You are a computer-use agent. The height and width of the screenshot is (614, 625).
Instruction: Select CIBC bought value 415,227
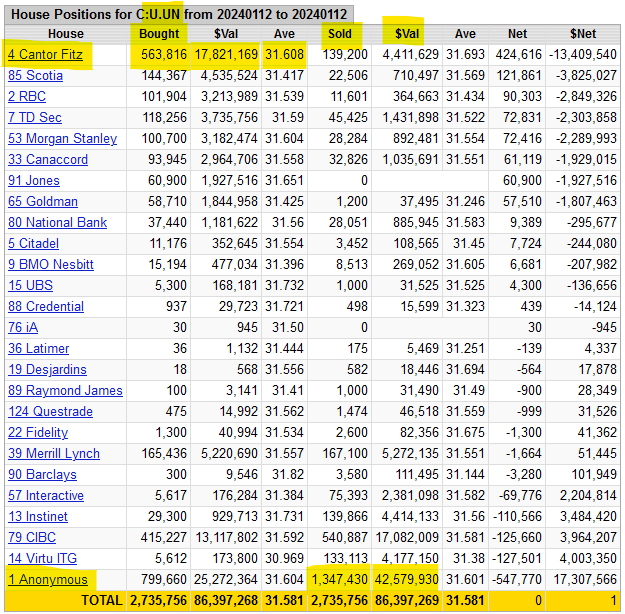tap(163, 537)
